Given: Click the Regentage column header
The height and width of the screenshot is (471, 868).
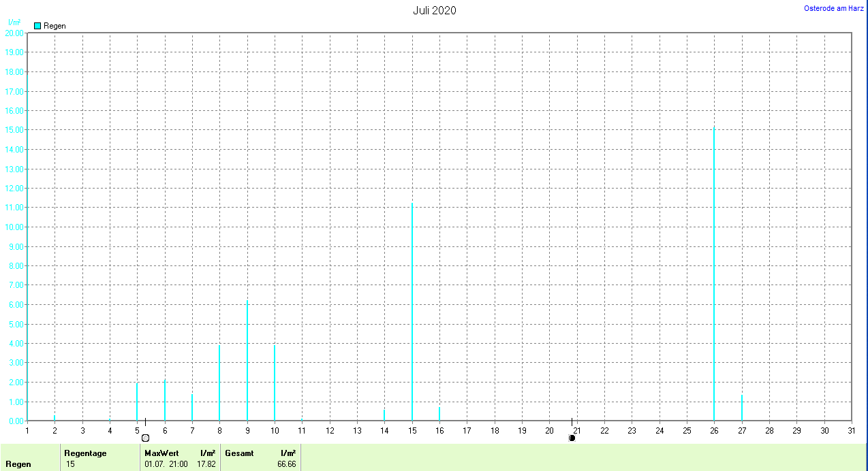Looking at the screenshot, I should (x=85, y=453).
